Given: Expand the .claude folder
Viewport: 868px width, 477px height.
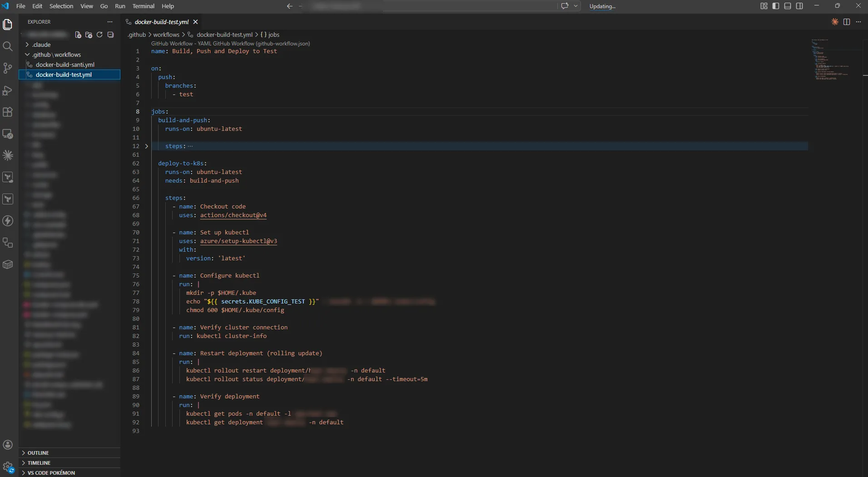Looking at the screenshot, I should tap(69, 45).
